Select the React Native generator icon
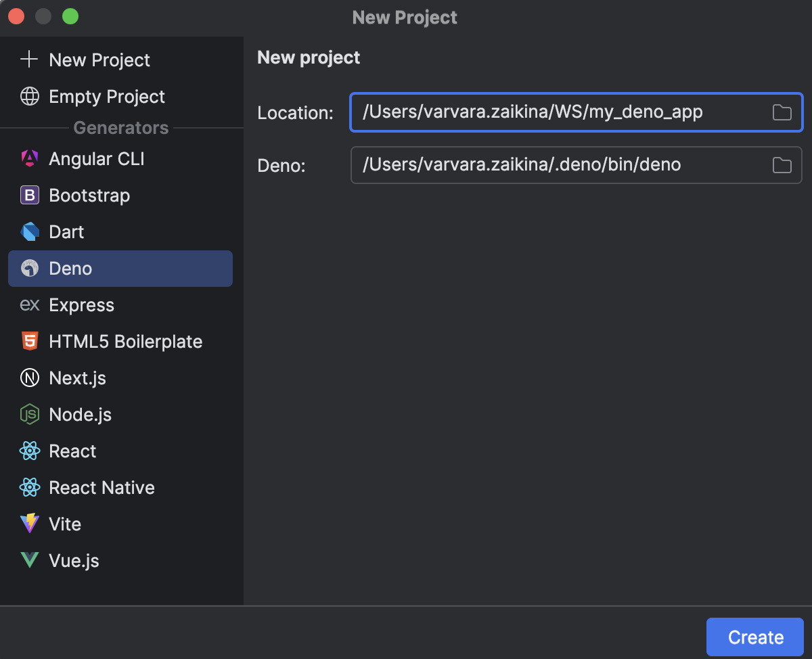The width and height of the screenshot is (812, 659). 30,487
